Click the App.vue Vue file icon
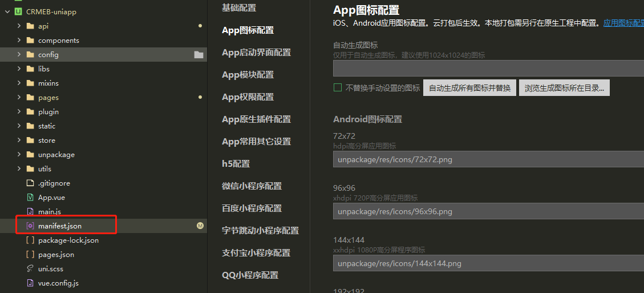This screenshot has height=293, width=644. click(30, 197)
